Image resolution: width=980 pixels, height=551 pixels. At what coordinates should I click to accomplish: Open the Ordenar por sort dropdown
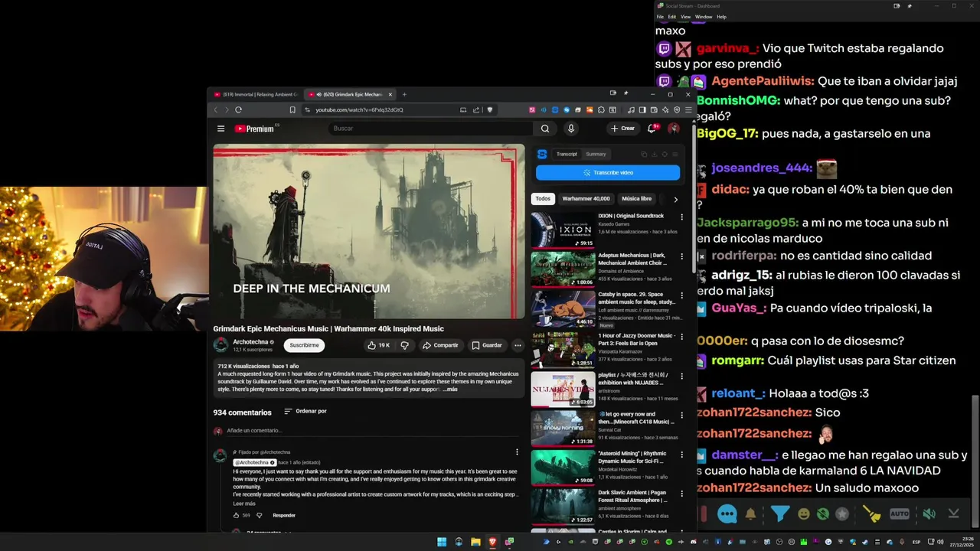coord(305,412)
